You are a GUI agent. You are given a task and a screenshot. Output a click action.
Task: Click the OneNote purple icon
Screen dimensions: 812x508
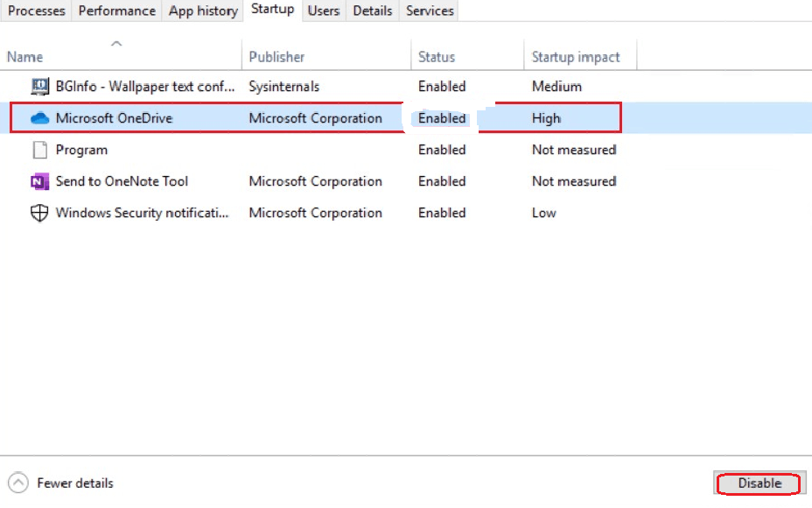click(x=40, y=181)
